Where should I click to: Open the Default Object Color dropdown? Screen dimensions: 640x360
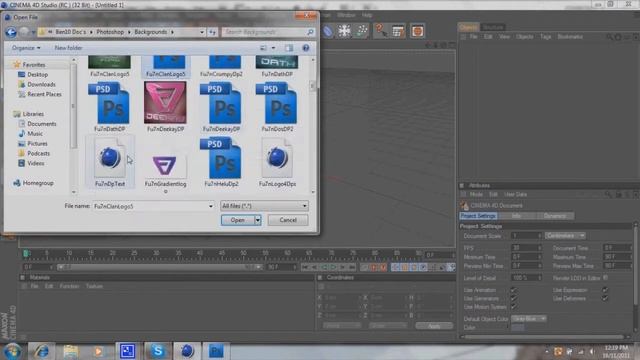(x=529, y=319)
